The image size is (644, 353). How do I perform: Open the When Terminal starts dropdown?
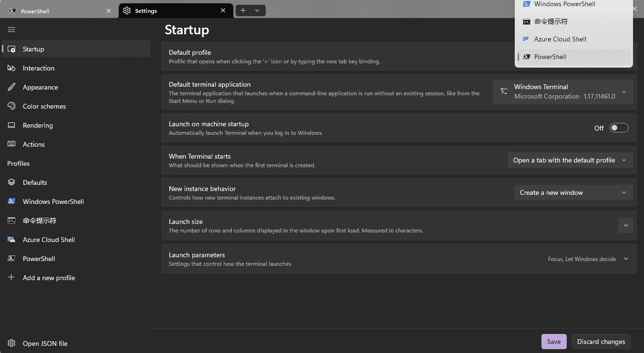coord(570,160)
